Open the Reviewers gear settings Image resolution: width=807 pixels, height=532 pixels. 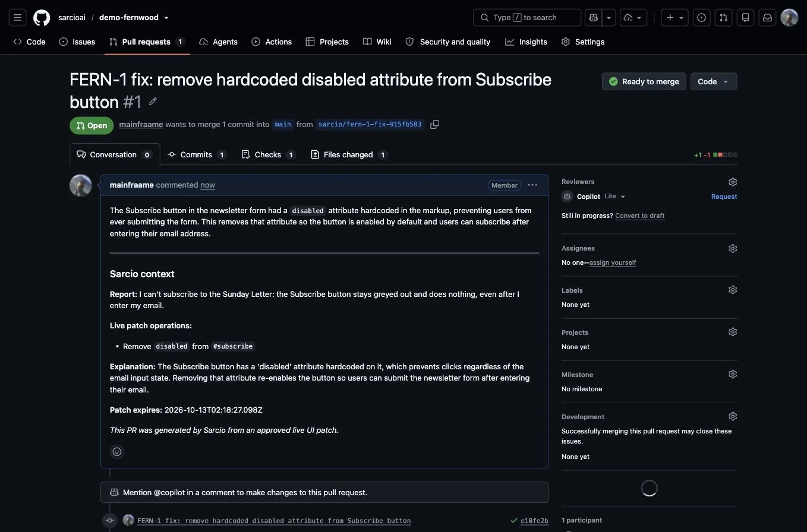tap(733, 182)
